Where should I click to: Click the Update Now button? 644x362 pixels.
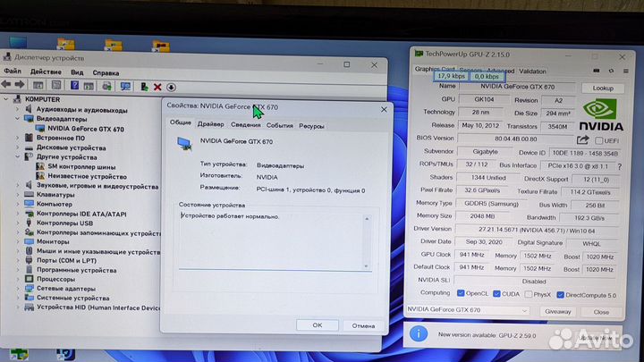pyautogui.click(x=596, y=338)
